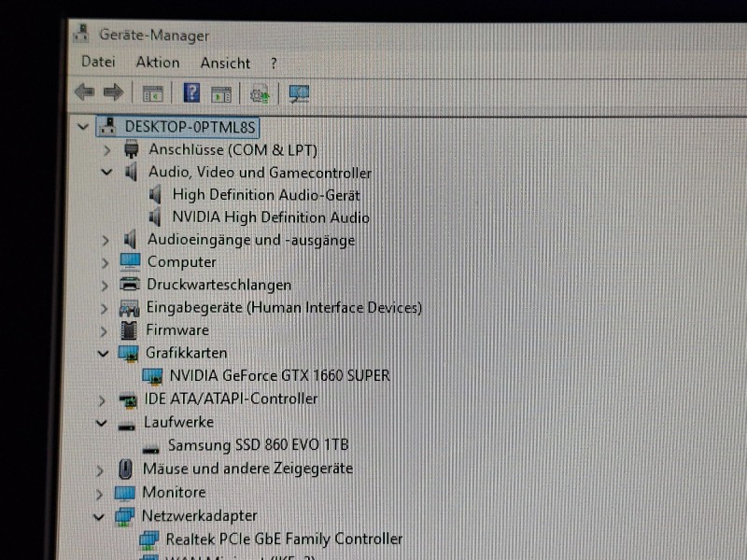Collapse the Grafikkarten node
Screen dimensions: 747x560
(103, 353)
